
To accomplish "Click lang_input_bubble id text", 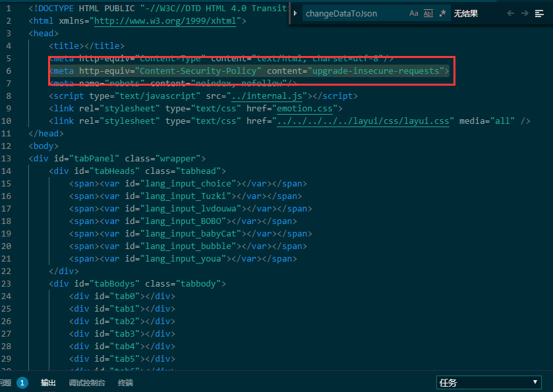I will [188, 246].
